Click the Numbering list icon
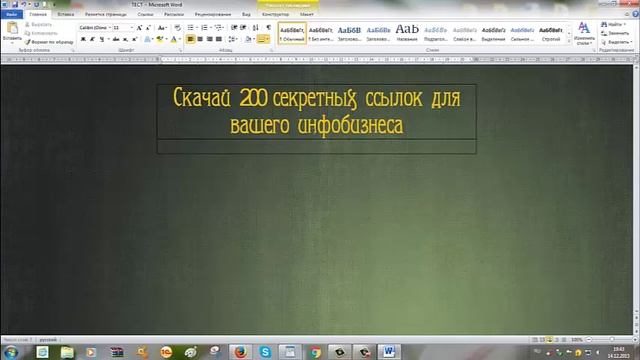This screenshot has height=360, width=640. coord(204,28)
